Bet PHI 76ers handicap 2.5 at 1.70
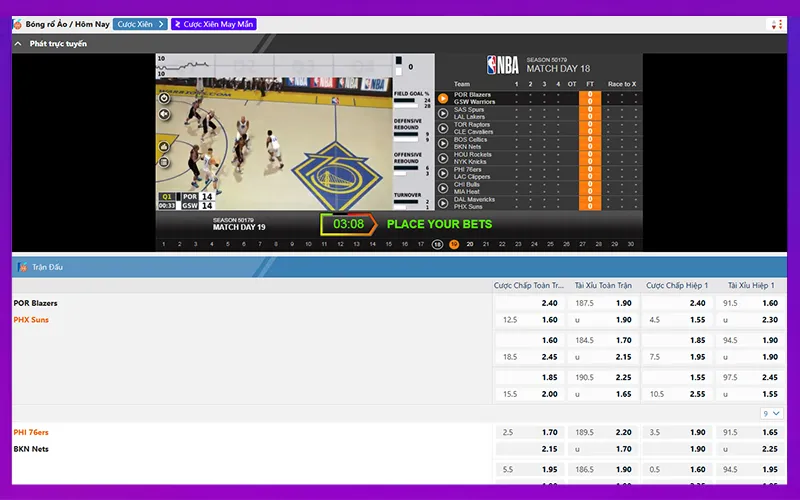This screenshot has height=500, width=800. pyautogui.click(x=530, y=432)
